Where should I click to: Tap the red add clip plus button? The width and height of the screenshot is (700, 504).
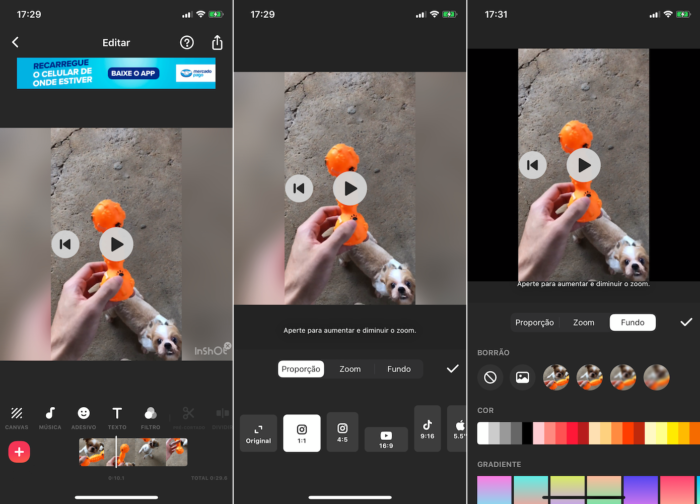tap(19, 451)
